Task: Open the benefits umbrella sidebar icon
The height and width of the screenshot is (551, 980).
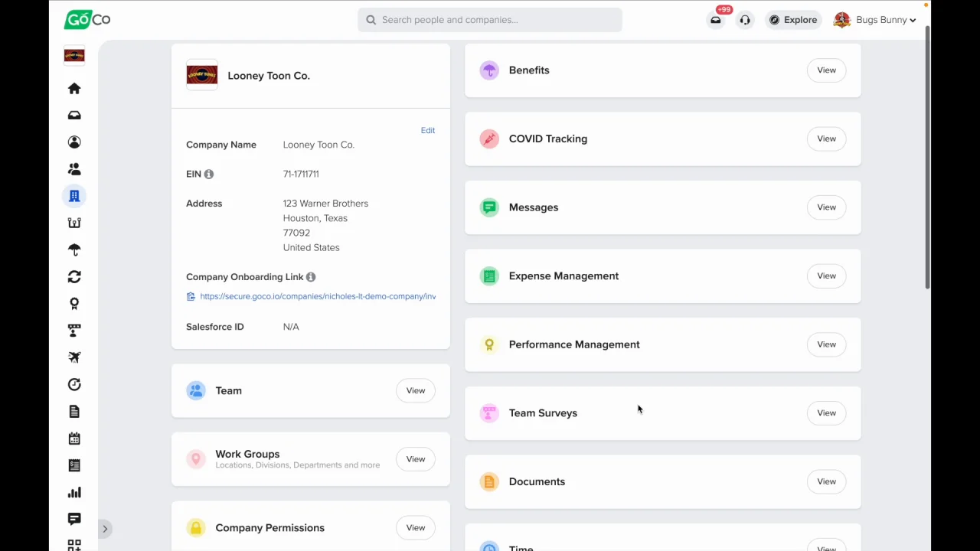Action: pos(74,249)
